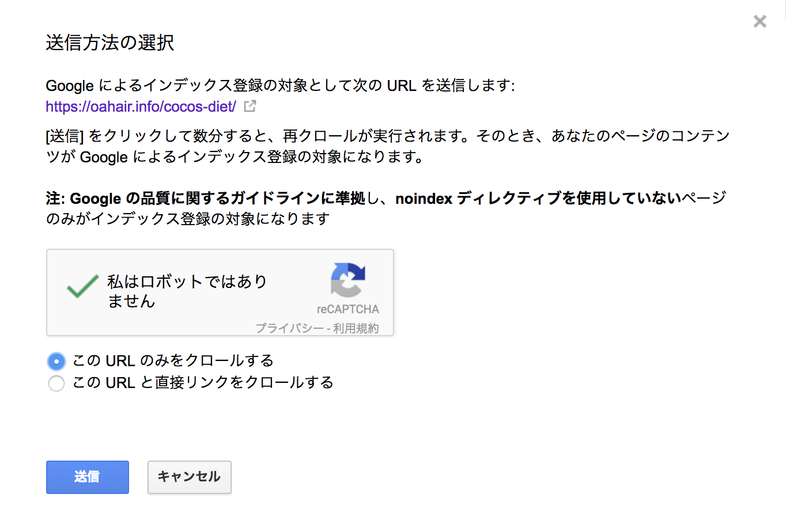The height and width of the screenshot is (532, 786).
Task: Select the 'この URL と直接リンクをクロールする' radio button
Action: 56,383
